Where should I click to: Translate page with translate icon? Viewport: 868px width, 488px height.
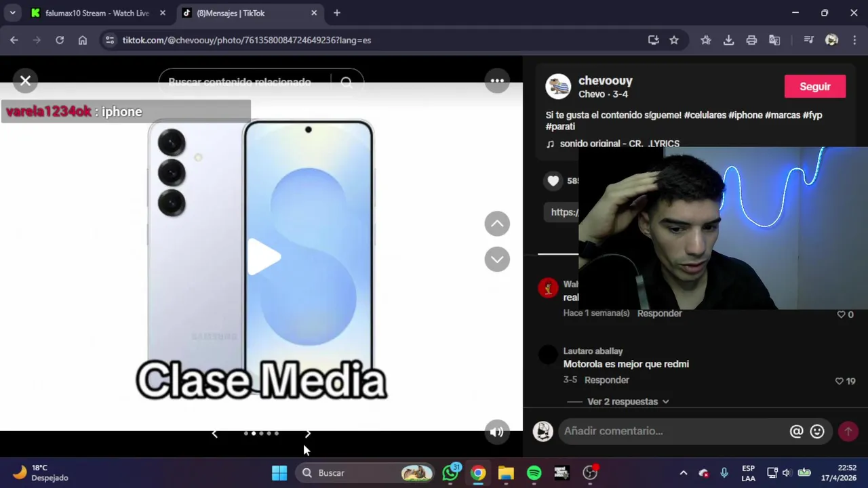(774, 40)
